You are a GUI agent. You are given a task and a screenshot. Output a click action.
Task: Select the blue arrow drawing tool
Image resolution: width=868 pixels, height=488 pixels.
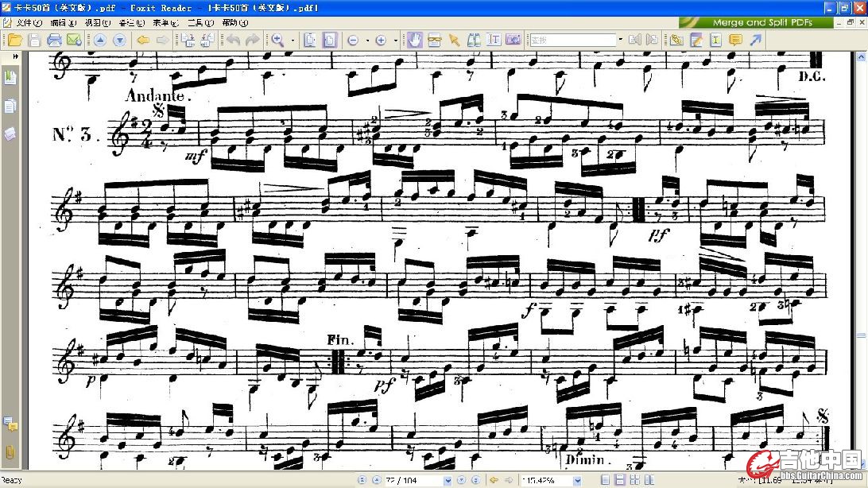(756, 40)
